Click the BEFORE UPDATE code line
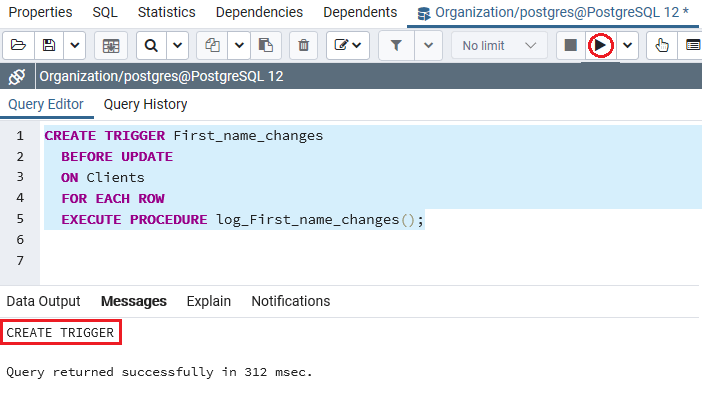Viewport: 702px width, 395px height. click(x=117, y=157)
